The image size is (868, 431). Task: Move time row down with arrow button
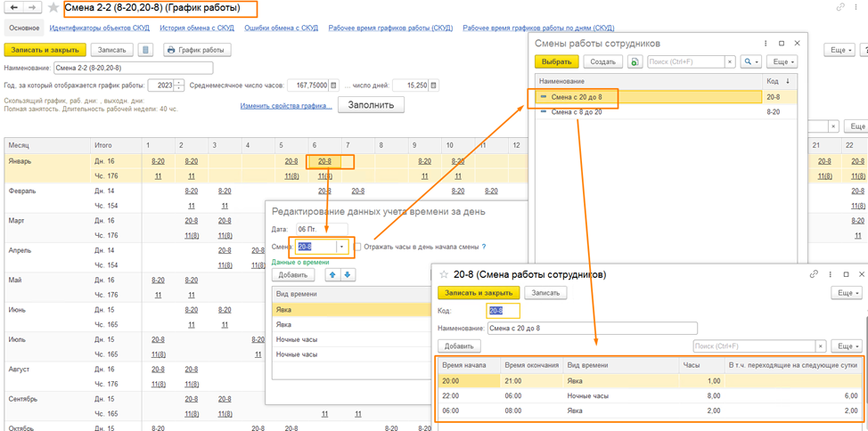[348, 275]
